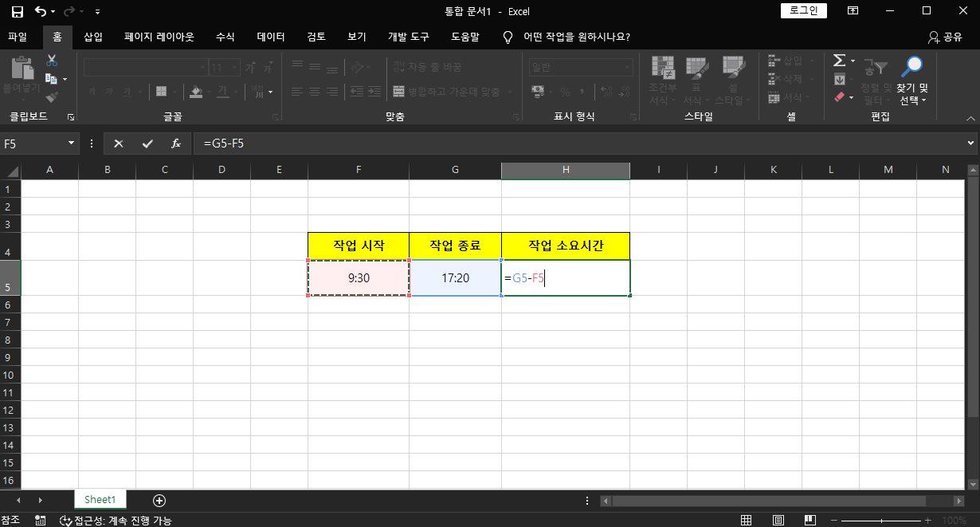Click the macro record status bar icon
The height and width of the screenshot is (527, 980).
[40, 521]
